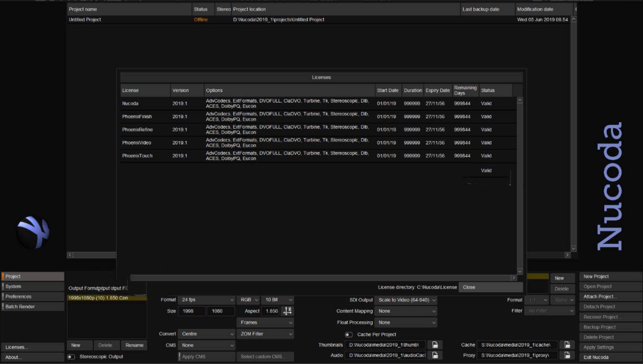Select the PhoenixFinish license row
The height and width of the screenshot is (364, 643).
pos(318,117)
